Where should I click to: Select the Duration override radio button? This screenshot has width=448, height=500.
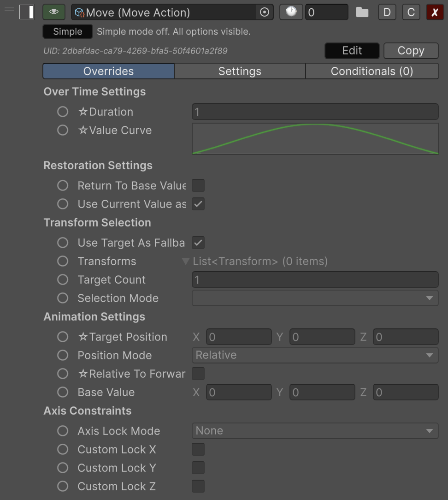coord(63,112)
